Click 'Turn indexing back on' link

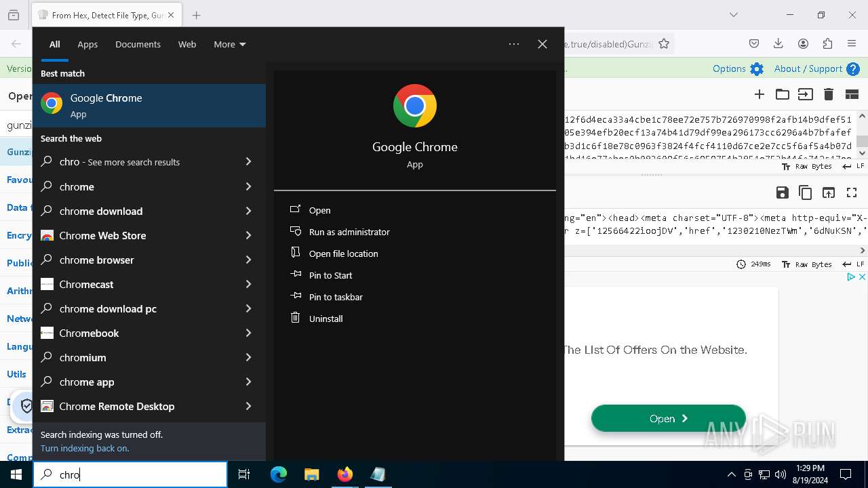pyautogui.click(x=85, y=448)
